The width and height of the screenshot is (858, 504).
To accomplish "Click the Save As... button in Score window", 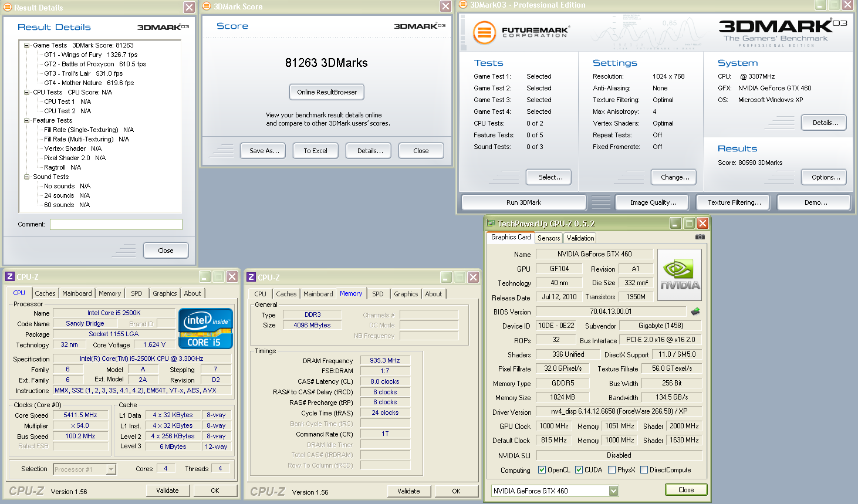I will coord(264,151).
